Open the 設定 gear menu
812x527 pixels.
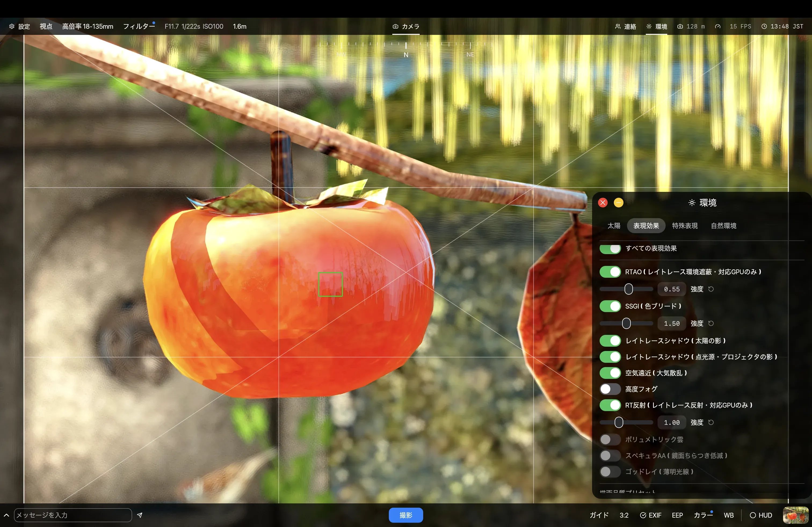pos(19,26)
